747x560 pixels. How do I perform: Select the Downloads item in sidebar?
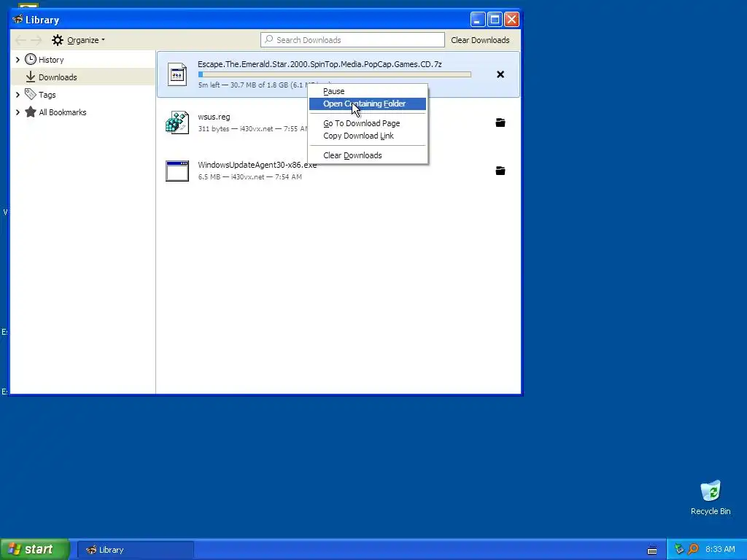[83, 77]
